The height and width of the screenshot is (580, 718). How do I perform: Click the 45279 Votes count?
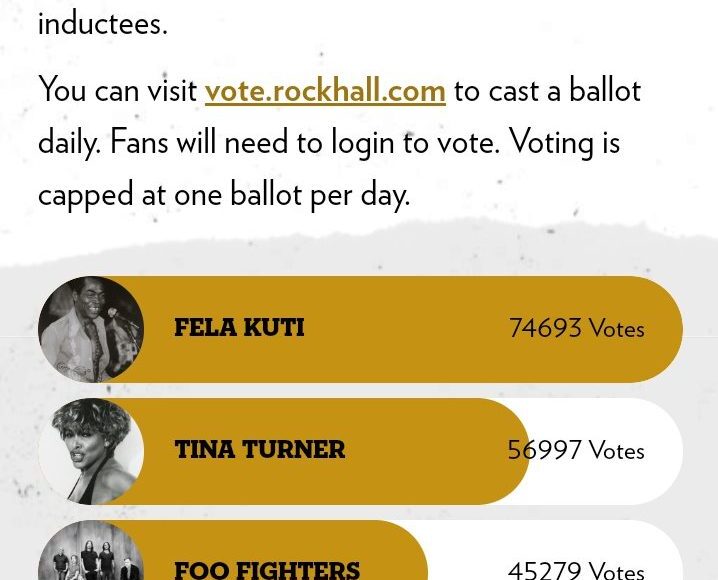click(x=576, y=570)
